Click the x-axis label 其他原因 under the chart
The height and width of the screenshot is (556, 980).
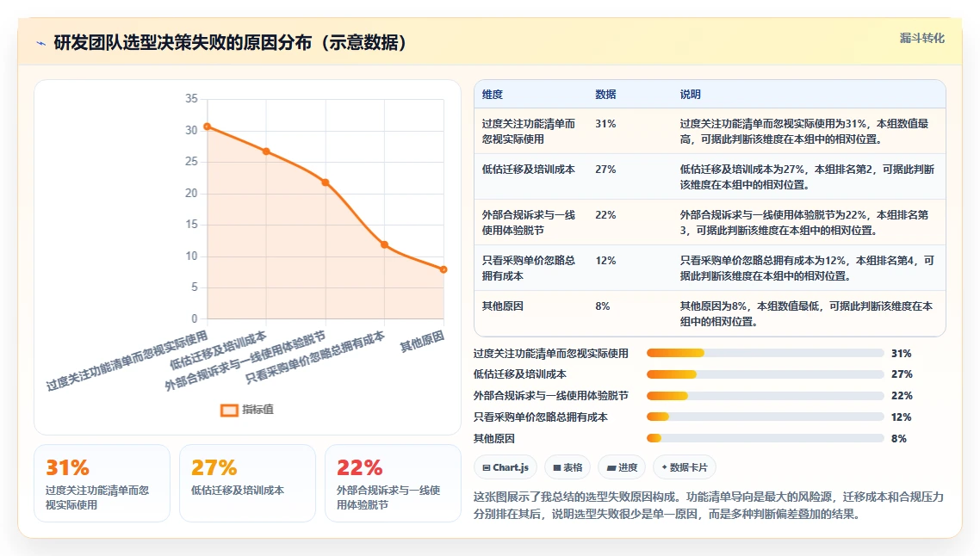422,342
